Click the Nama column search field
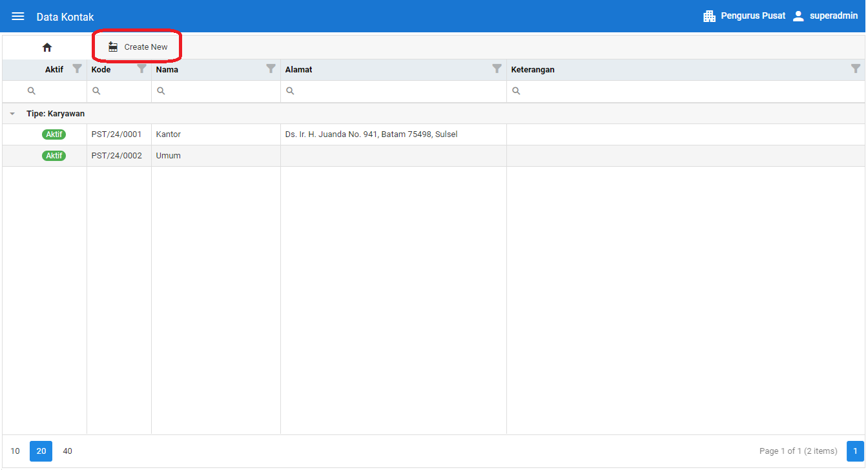This screenshot has width=868, height=470. (x=220, y=91)
